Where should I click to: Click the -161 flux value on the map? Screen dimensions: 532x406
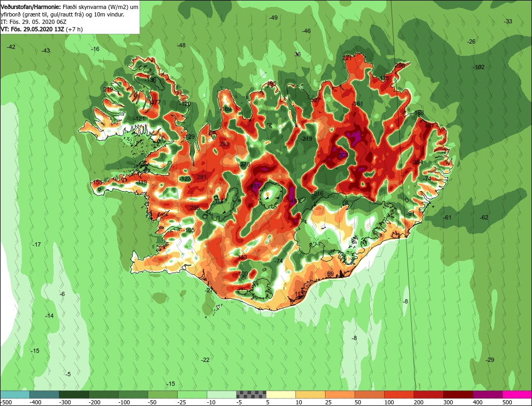point(358,104)
